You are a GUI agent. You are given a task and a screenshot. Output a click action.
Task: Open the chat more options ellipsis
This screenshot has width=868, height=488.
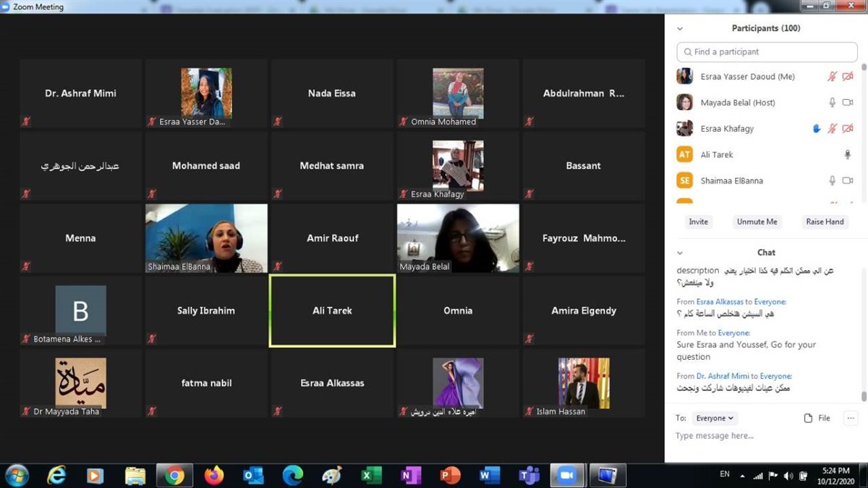pos(851,418)
